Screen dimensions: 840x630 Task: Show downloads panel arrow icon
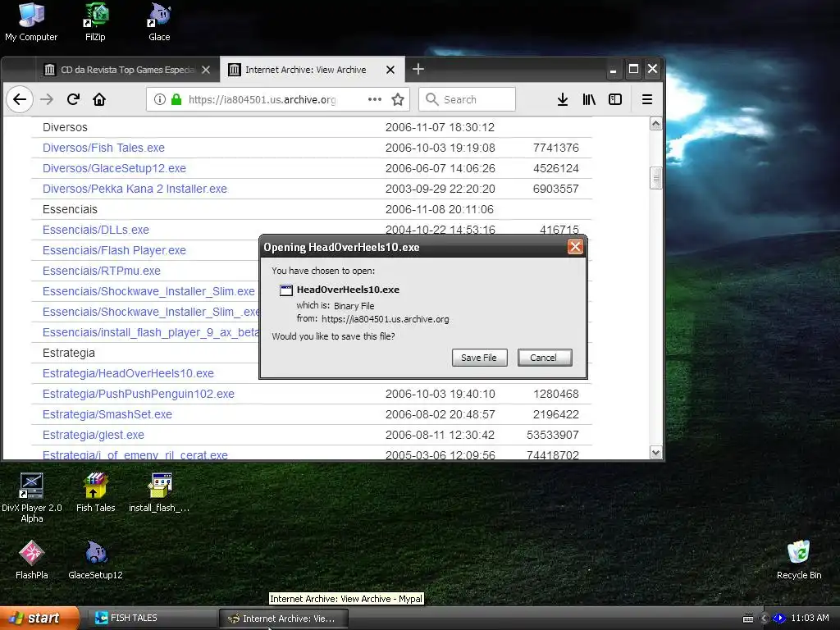pyautogui.click(x=563, y=99)
